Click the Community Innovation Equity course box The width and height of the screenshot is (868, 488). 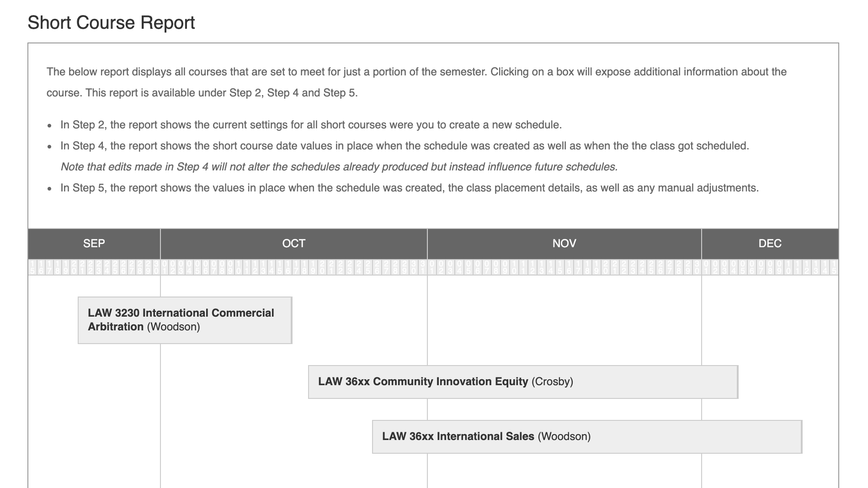pos(523,382)
